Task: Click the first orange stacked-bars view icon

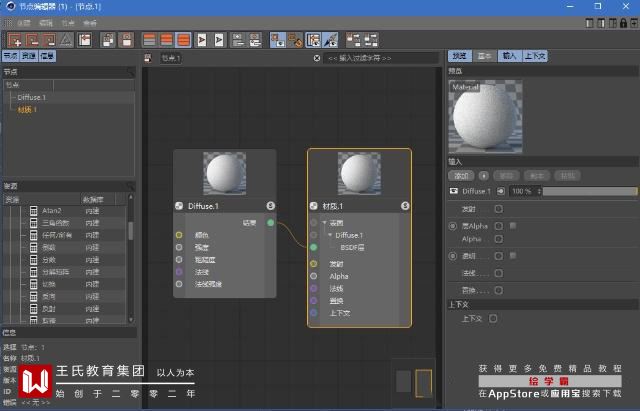Action: (x=149, y=40)
